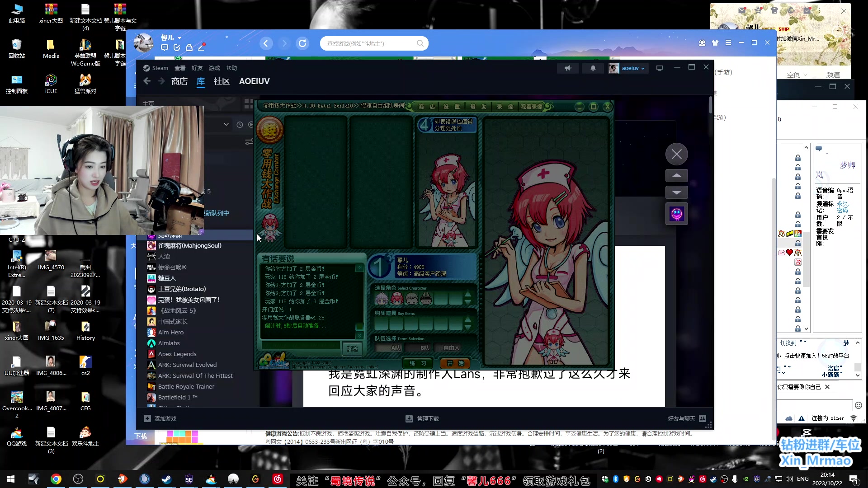Open the 游戏 games menu in Steam
868x488 pixels.
[214, 68]
